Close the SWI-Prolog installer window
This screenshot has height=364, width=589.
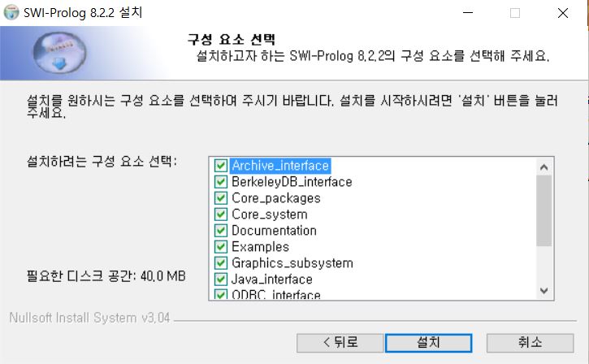pos(563,13)
